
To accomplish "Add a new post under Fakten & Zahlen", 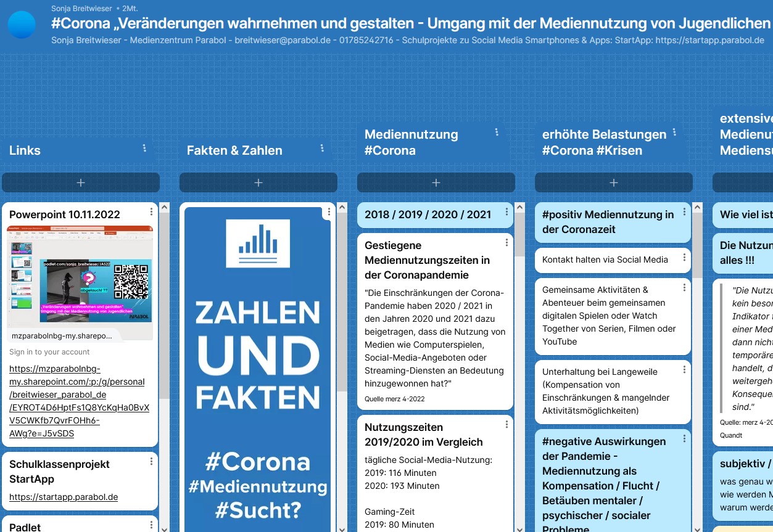I will (x=258, y=182).
